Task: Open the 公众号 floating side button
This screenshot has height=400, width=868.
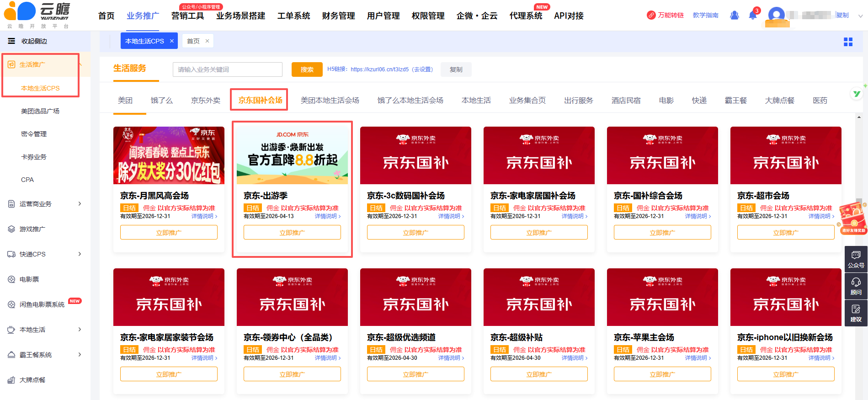Action: (856, 259)
